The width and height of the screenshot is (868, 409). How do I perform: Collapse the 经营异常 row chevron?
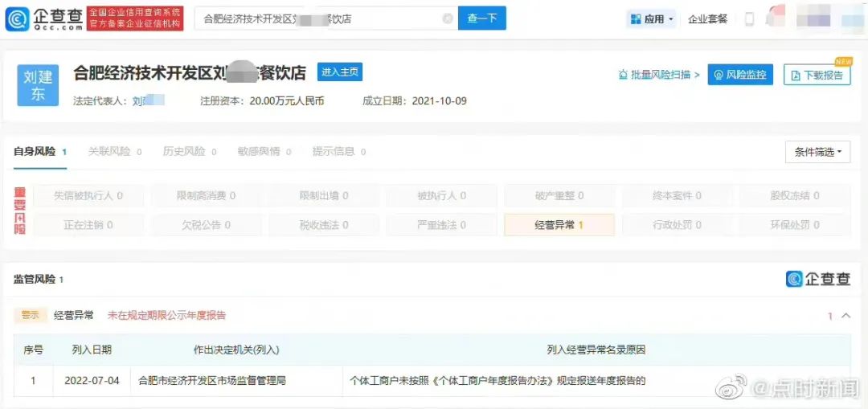pyautogui.click(x=845, y=316)
